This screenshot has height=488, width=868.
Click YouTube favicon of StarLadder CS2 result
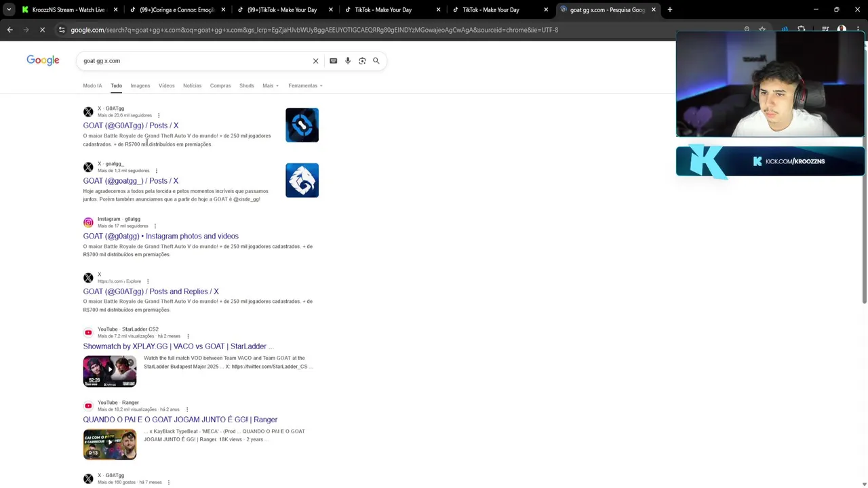click(x=88, y=333)
